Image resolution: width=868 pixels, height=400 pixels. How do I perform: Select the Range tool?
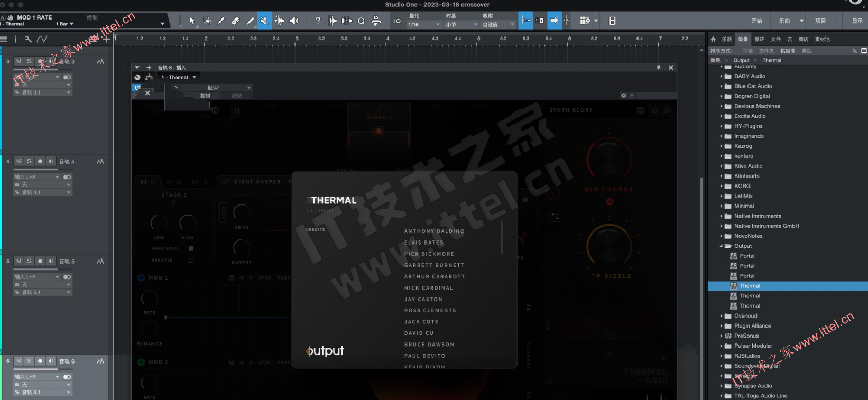tap(207, 21)
